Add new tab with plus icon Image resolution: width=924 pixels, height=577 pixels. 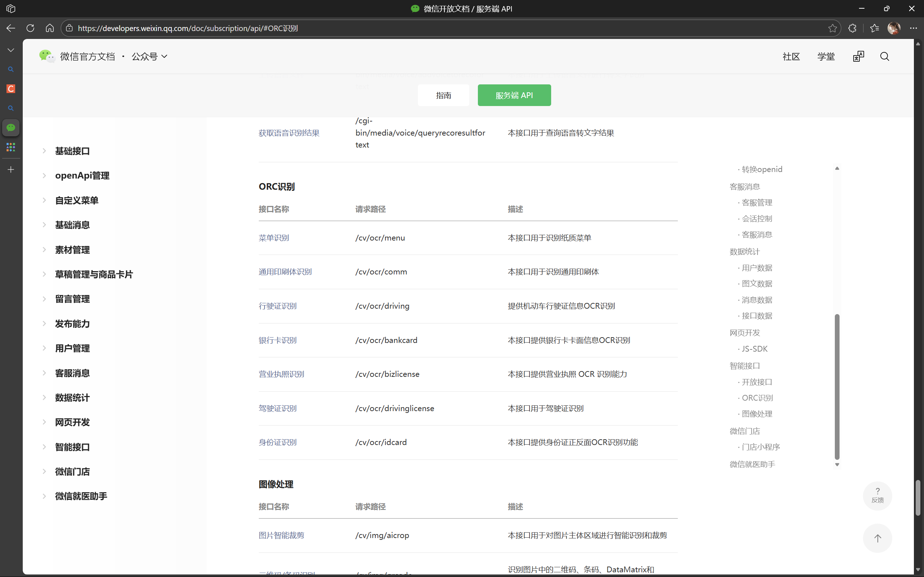11,169
